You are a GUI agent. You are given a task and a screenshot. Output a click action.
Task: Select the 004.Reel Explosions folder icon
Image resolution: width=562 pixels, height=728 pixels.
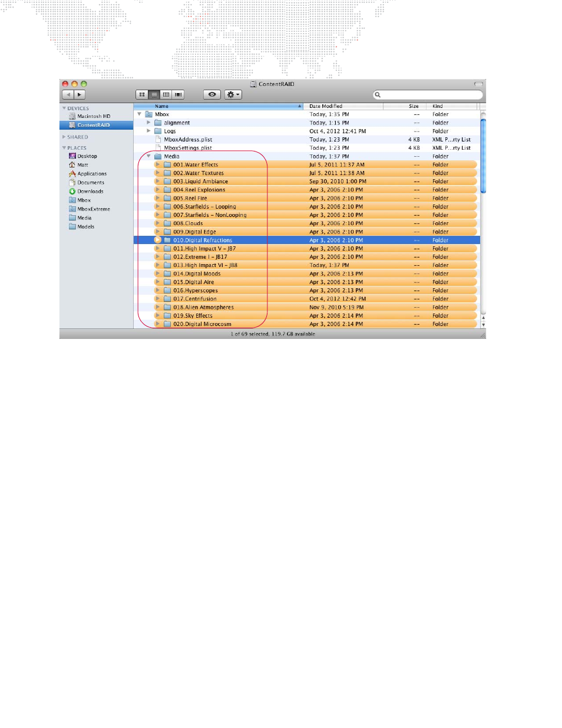pyautogui.click(x=167, y=190)
